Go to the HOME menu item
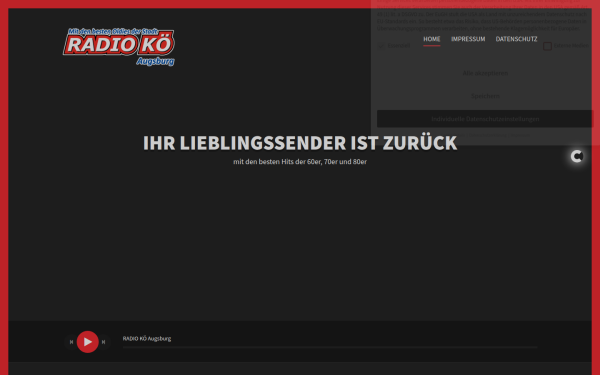Image resolution: width=600 pixels, height=375 pixels. [432, 39]
